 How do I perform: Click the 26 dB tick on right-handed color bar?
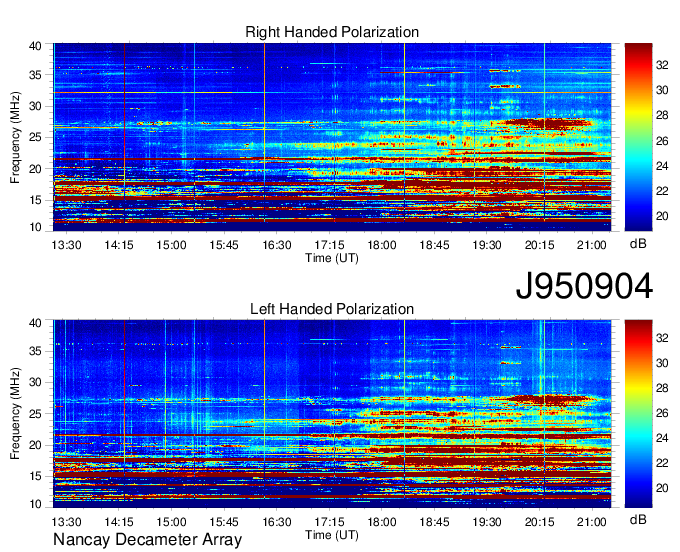pyautogui.click(x=662, y=141)
